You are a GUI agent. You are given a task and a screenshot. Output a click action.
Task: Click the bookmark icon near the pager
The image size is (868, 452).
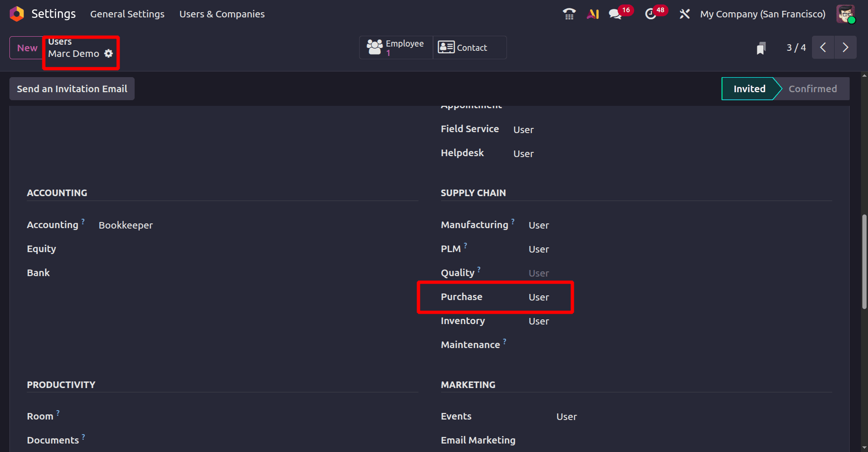[x=761, y=48]
